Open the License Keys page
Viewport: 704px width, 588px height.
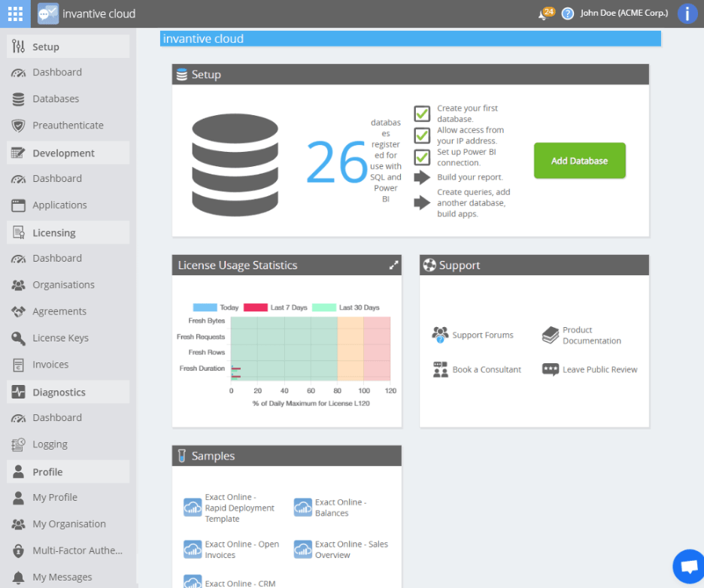pyautogui.click(x=60, y=338)
